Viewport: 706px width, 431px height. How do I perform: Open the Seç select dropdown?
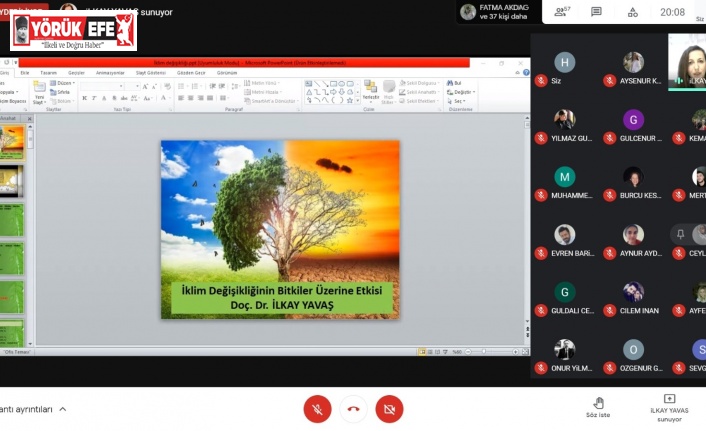456,101
